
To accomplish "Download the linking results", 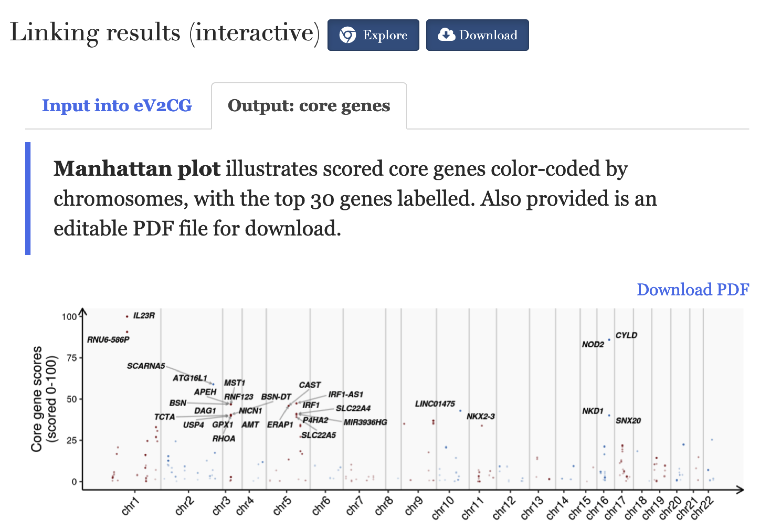I will click(477, 35).
